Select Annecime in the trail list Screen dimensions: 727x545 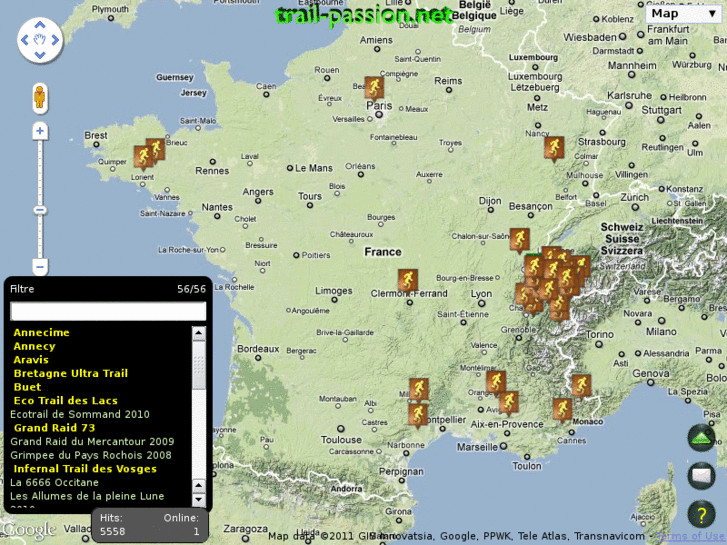click(x=42, y=333)
